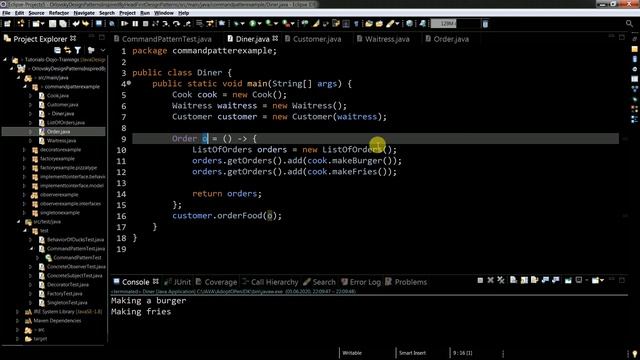Click the Step Into debug icon
This screenshot has height=360, width=640.
click(x=166, y=24)
